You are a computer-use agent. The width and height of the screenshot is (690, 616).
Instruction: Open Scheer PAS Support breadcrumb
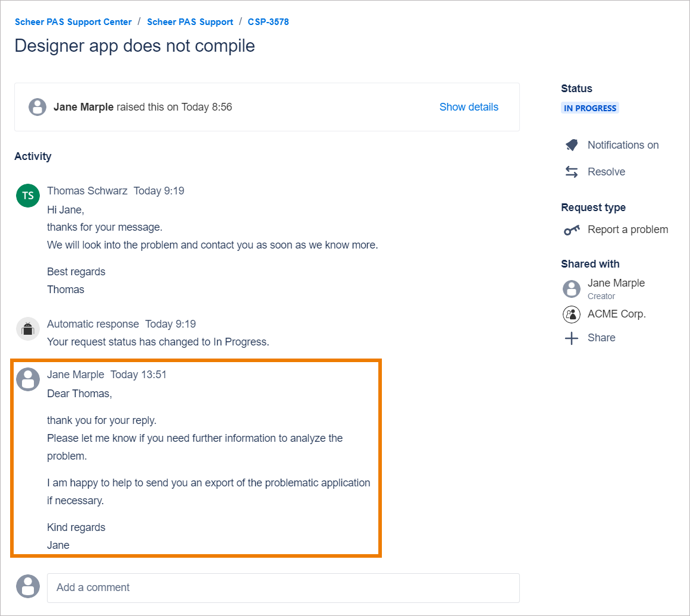point(190,21)
